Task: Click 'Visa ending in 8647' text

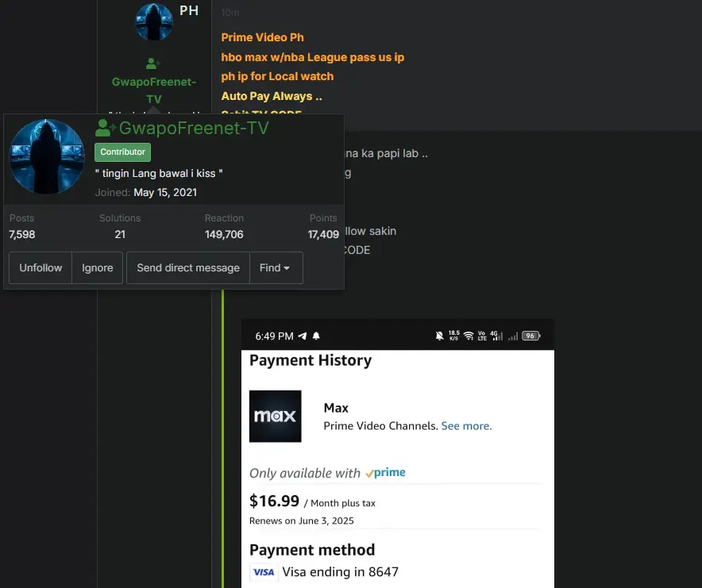Action: pos(340,572)
